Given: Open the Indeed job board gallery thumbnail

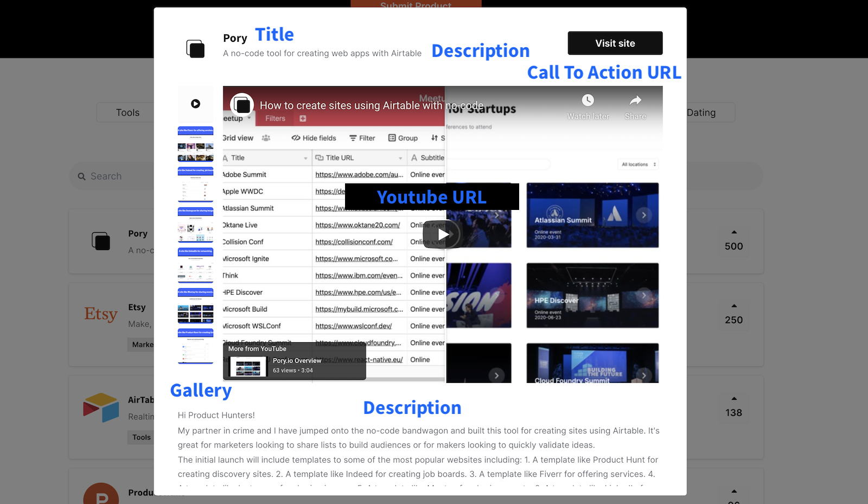Looking at the screenshot, I should click(x=195, y=184).
